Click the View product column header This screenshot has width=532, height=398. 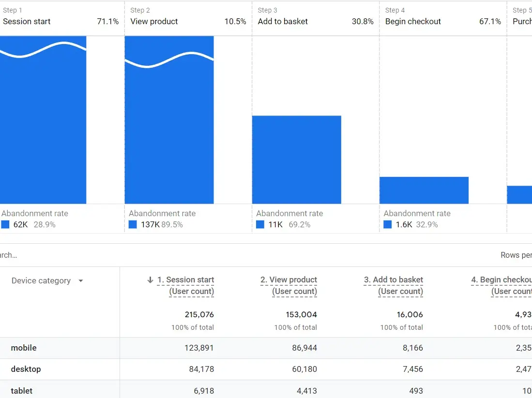[x=289, y=285]
